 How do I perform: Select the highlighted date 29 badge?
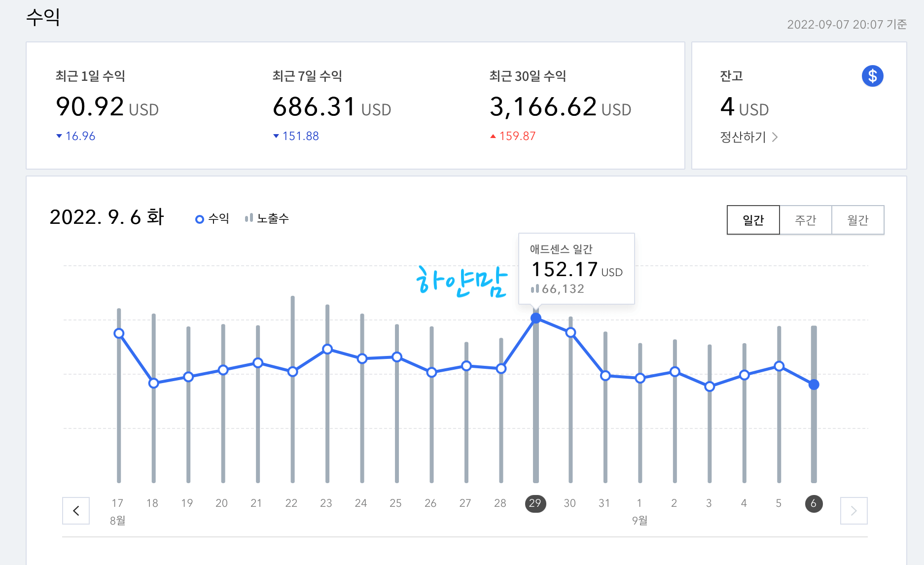pos(535,503)
